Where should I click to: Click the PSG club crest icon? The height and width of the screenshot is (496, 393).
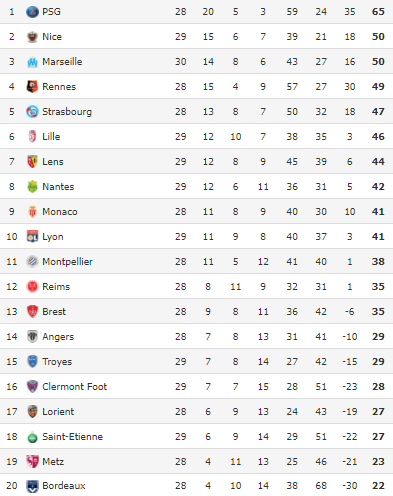[32, 12]
